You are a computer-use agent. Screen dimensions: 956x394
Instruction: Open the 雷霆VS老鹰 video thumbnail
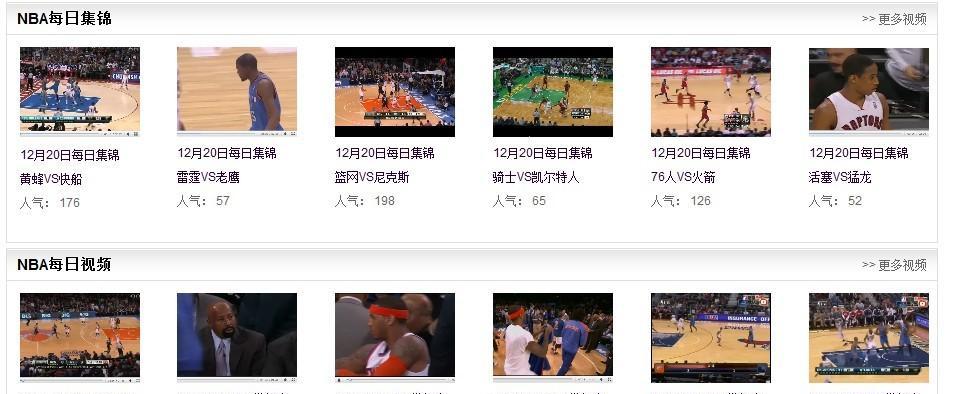coord(237,91)
